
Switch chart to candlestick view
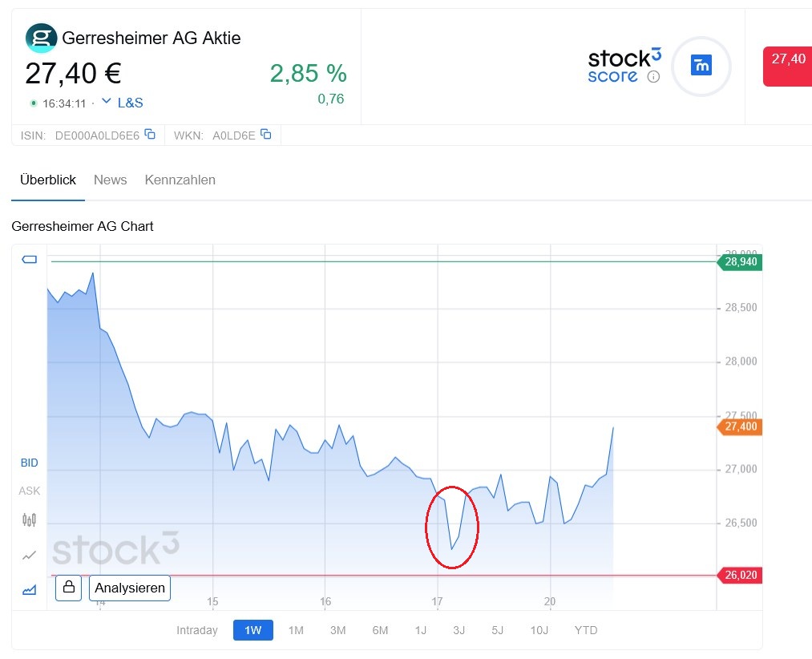point(30,520)
